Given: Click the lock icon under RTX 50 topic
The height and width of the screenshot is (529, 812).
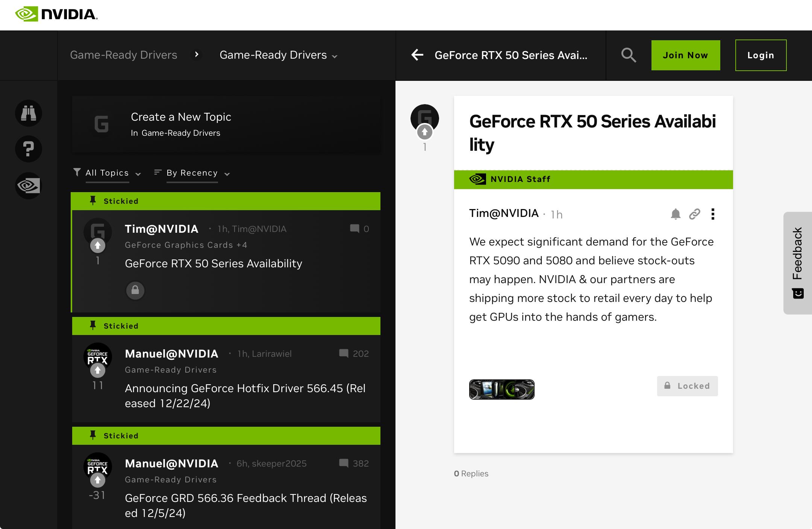Looking at the screenshot, I should point(135,290).
